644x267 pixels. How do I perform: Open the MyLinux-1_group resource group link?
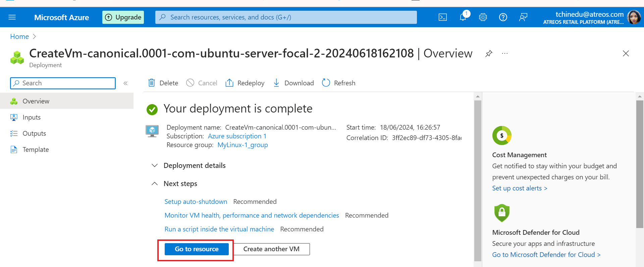pyautogui.click(x=243, y=145)
